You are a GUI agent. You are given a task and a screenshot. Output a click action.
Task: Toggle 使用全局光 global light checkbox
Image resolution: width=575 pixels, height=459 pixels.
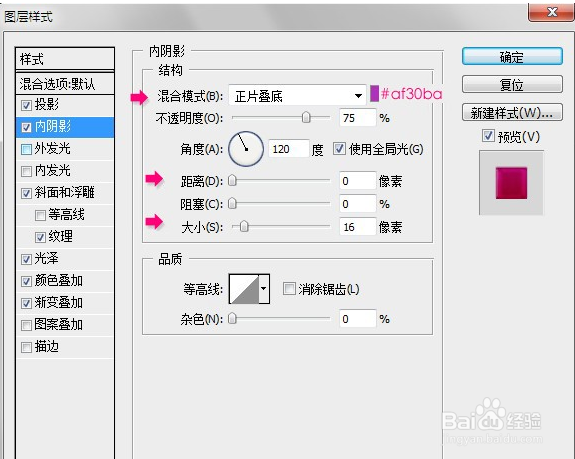(339, 148)
